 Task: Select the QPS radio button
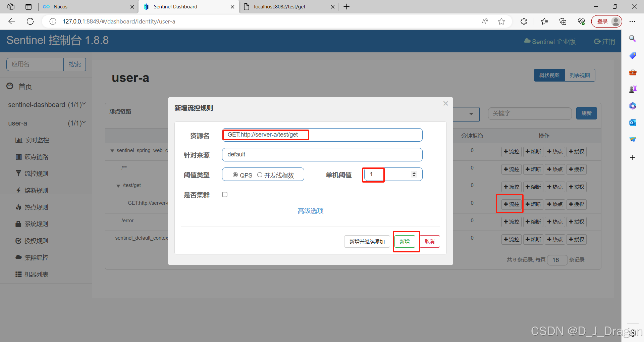click(x=235, y=175)
